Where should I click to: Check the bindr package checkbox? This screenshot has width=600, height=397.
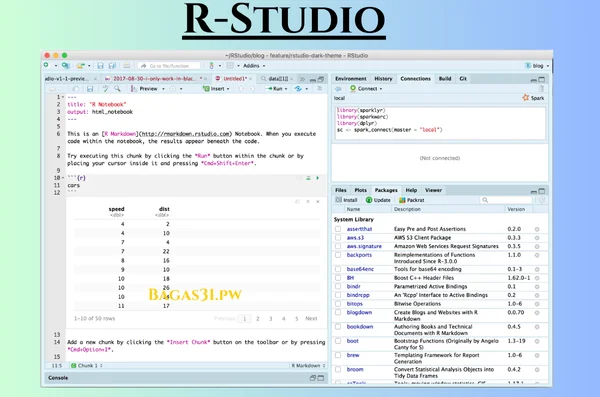(338, 286)
